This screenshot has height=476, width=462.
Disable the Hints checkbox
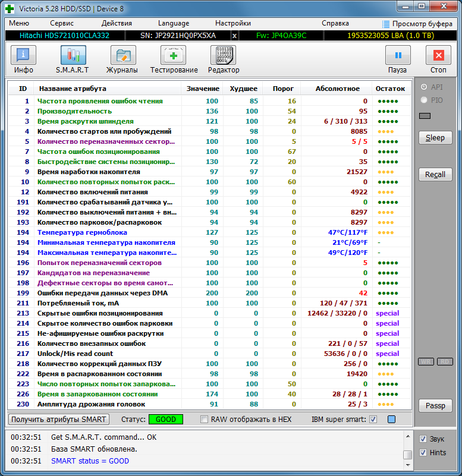click(423, 453)
